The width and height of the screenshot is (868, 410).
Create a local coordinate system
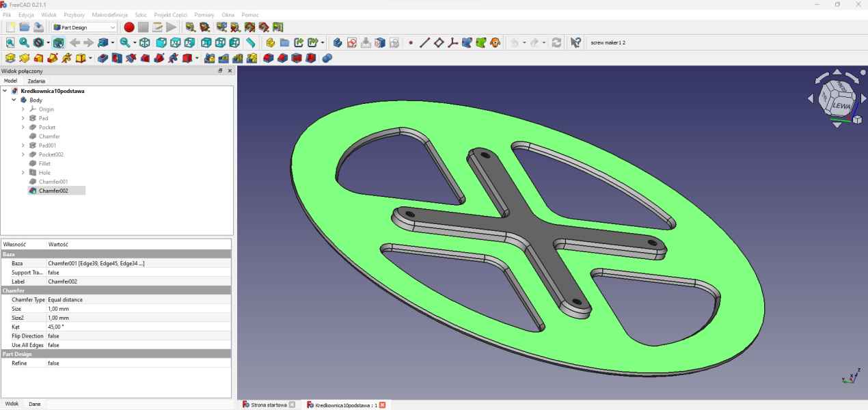452,42
